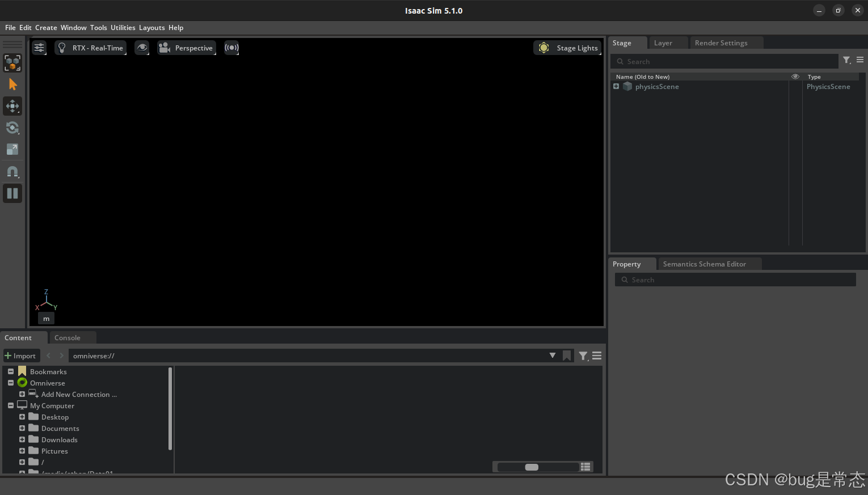Choose the Scale tool

[x=12, y=149]
